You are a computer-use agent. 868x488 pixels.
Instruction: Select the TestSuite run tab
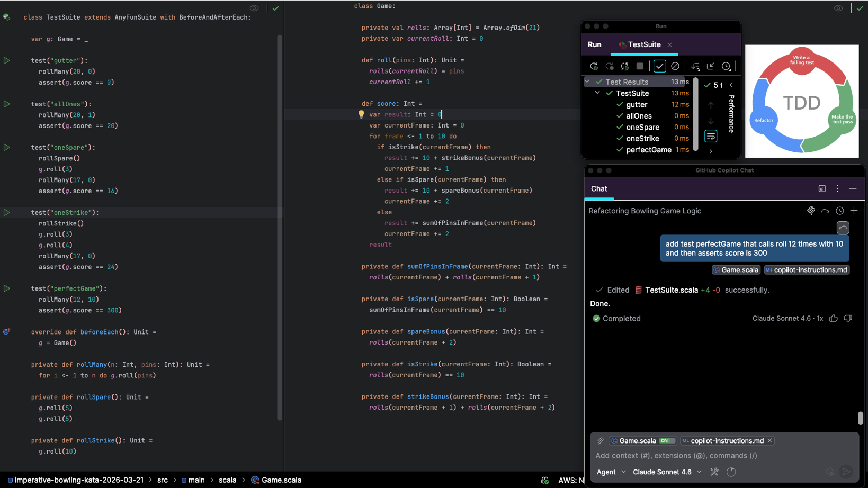click(x=644, y=44)
